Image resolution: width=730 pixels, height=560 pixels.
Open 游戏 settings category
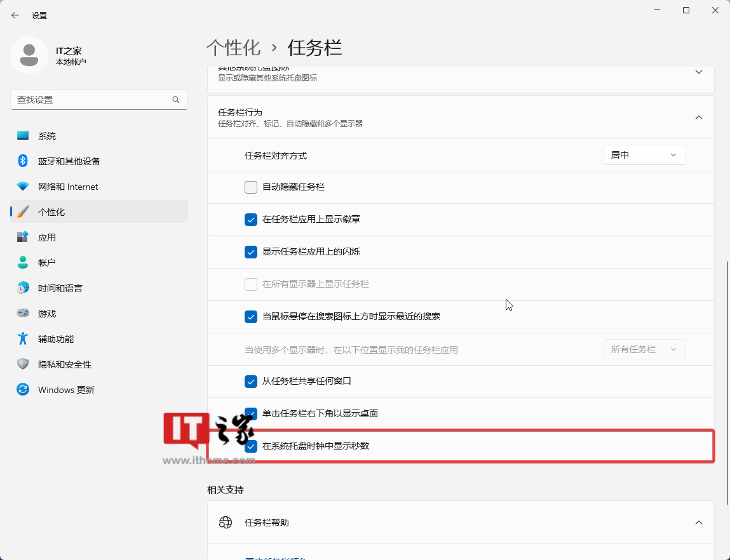click(x=98, y=314)
